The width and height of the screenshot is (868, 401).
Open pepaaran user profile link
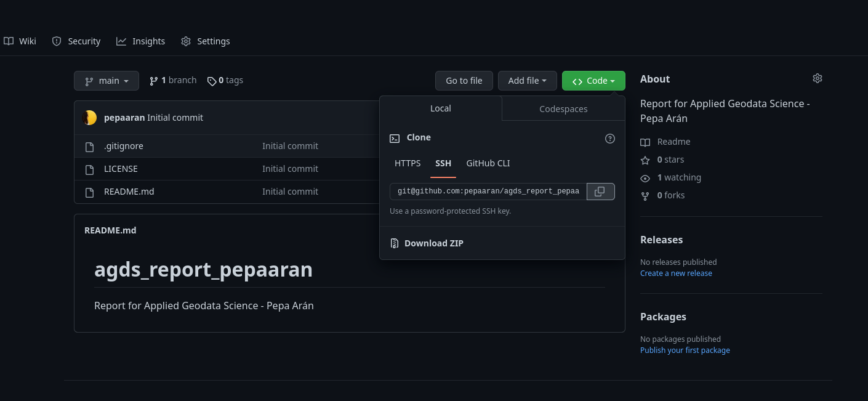click(x=124, y=118)
